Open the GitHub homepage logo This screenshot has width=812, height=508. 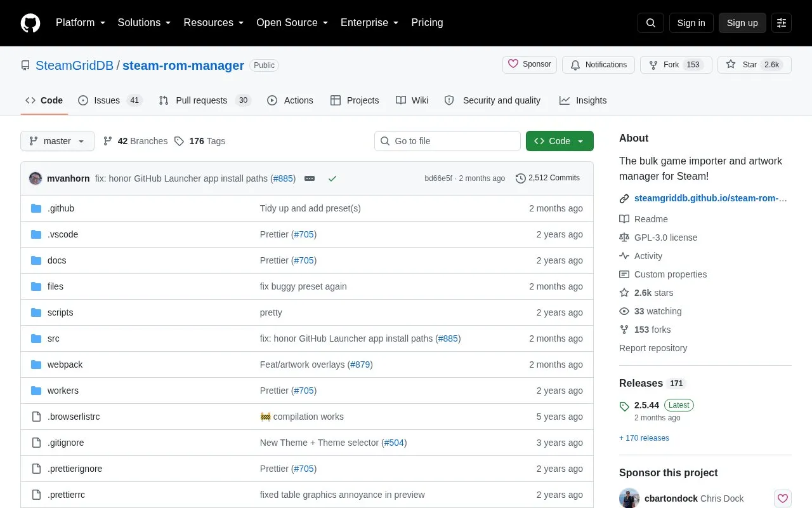(30, 23)
